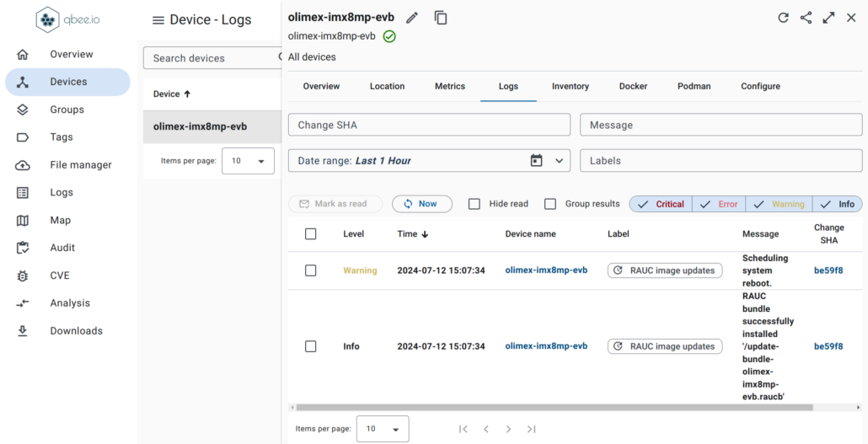Click the Downloads icon in sidebar
The image size is (868, 444).
(x=22, y=331)
